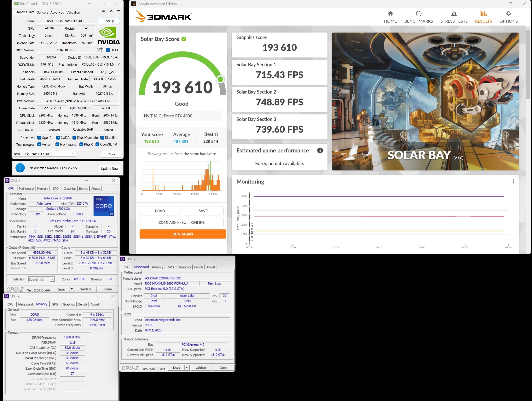Open Bench tab in CPU-Z Mainboard window
The image size is (532, 401).
click(198, 267)
